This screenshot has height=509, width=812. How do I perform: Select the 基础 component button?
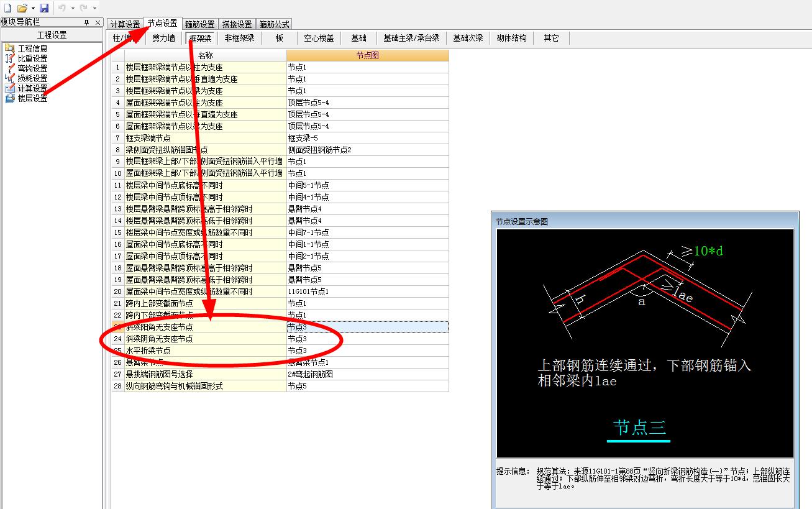tap(358, 38)
